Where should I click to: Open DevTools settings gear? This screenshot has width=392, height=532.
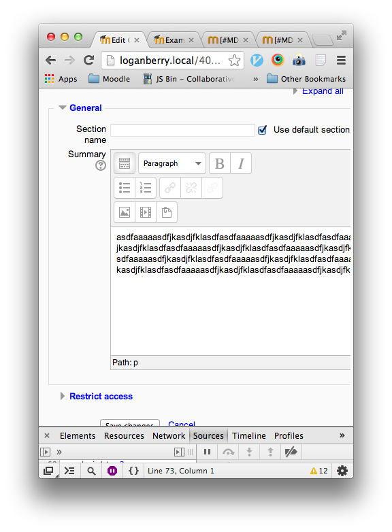click(342, 471)
